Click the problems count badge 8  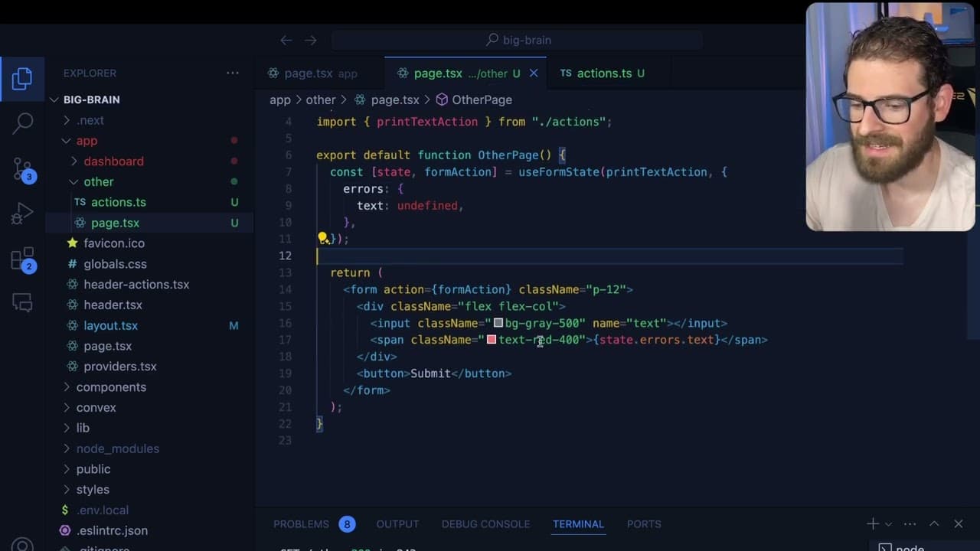(347, 524)
